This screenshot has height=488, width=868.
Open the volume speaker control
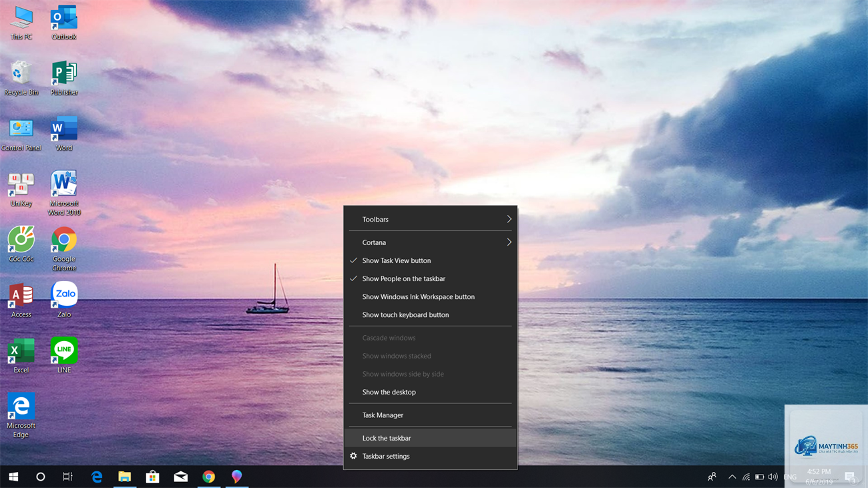pos(773,477)
